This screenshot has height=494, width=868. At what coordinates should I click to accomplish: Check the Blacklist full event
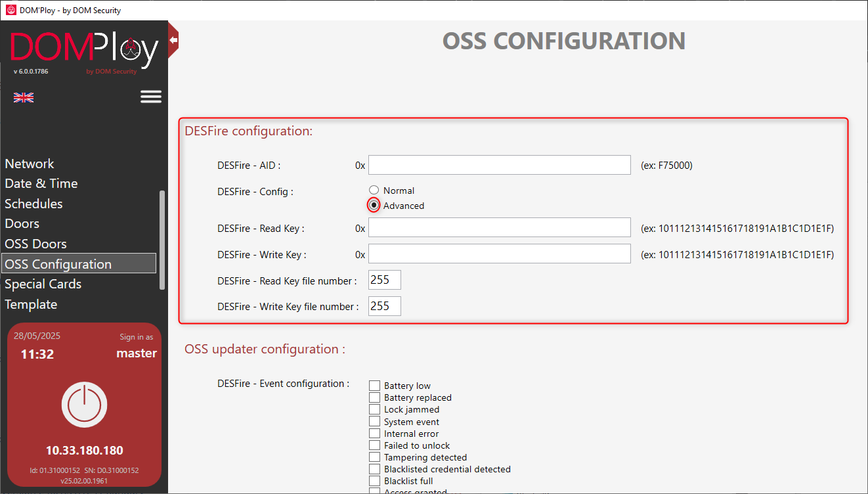click(375, 481)
